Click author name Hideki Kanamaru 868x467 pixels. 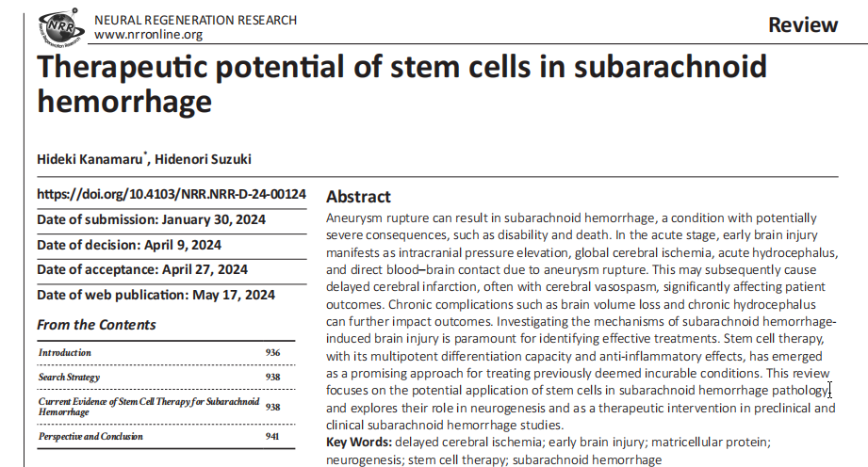tap(90, 159)
